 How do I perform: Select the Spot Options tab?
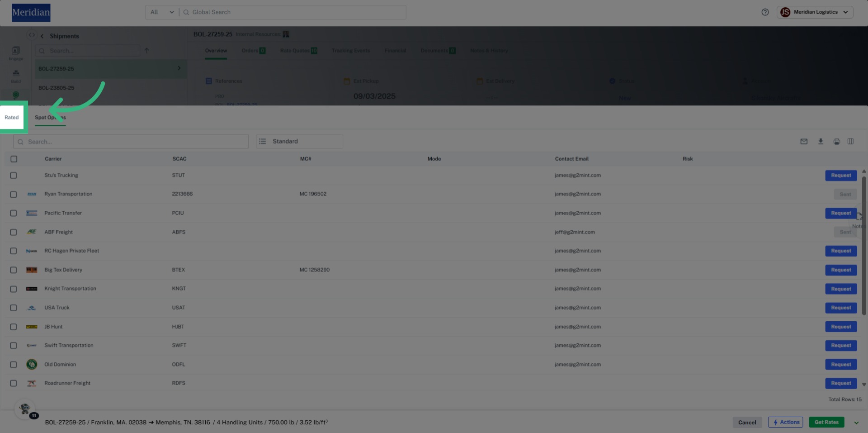pos(50,118)
